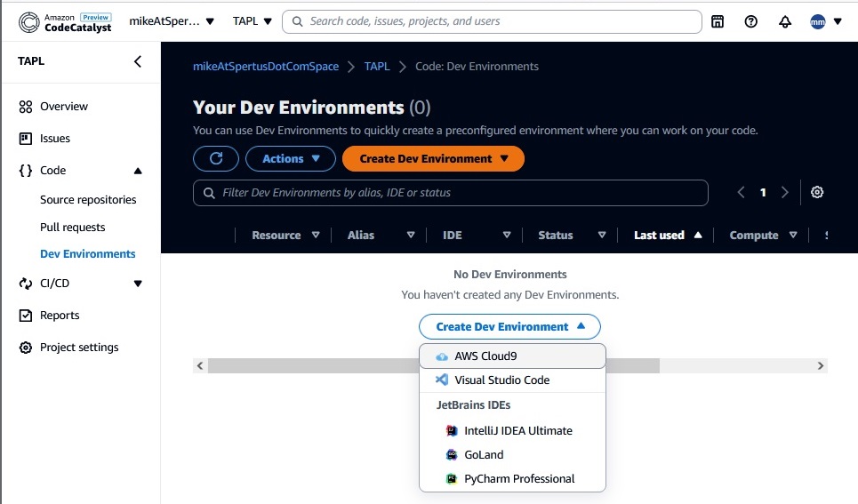Select page 1 in pagination
This screenshot has width=858, height=504.
point(763,192)
